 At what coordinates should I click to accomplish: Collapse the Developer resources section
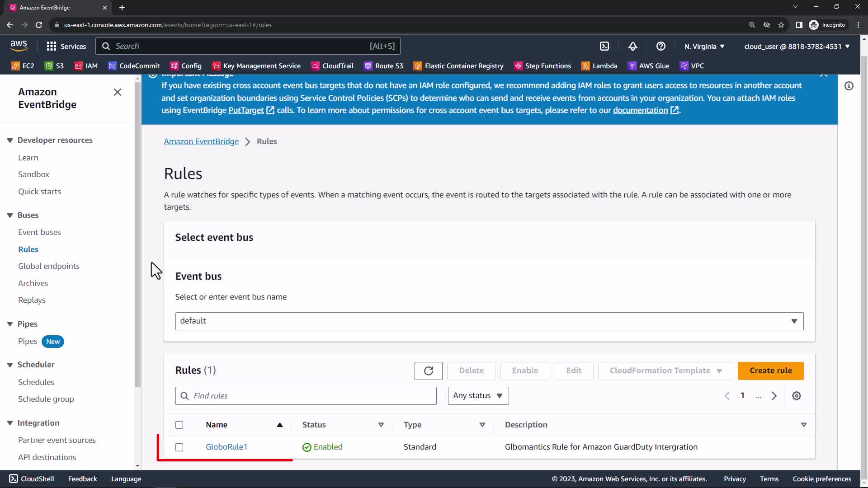click(x=10, y=141)
